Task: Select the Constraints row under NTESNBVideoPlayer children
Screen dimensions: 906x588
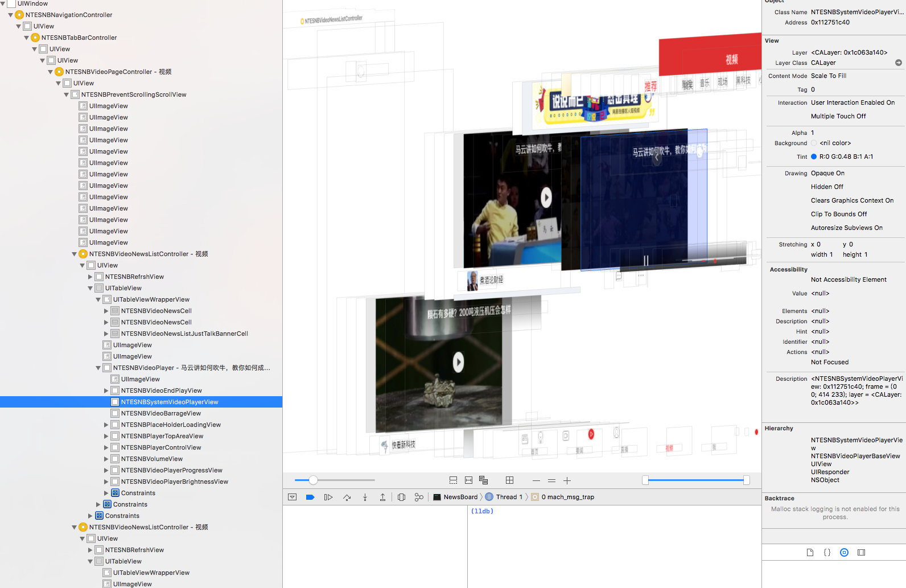Action: pyautogui.click(x=141, y=493)
